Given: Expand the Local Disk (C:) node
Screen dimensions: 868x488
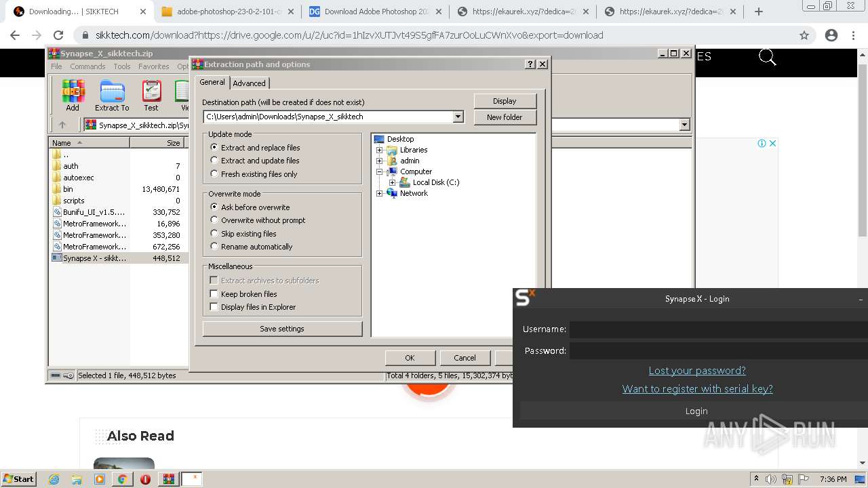Looking at the screenshot, I should [x=392, y=182].
